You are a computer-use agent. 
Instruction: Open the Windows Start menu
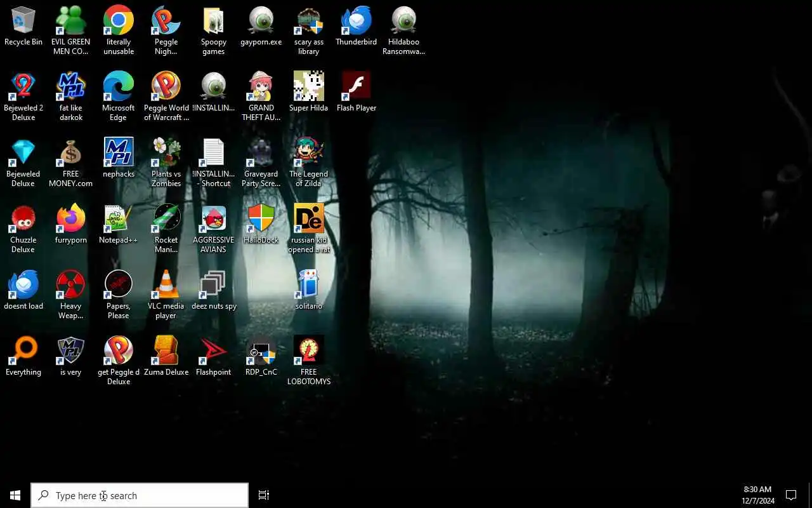click(15, 495)
